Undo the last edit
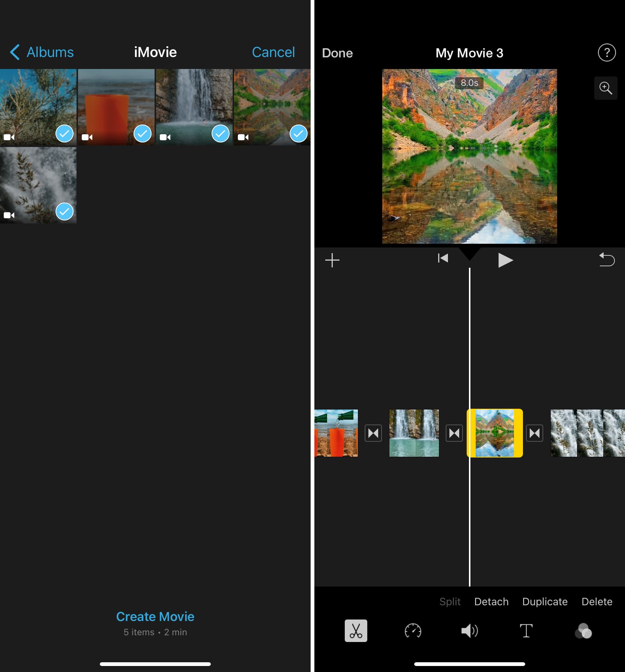This screenshot has height=672, width=625. (x=607, y=259)
